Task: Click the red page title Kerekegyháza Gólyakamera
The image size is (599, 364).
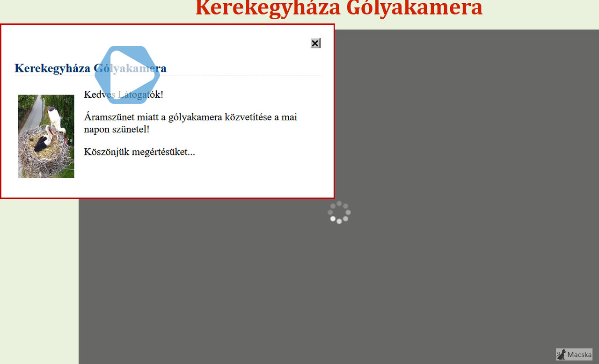Action: [x=339, y=8]
